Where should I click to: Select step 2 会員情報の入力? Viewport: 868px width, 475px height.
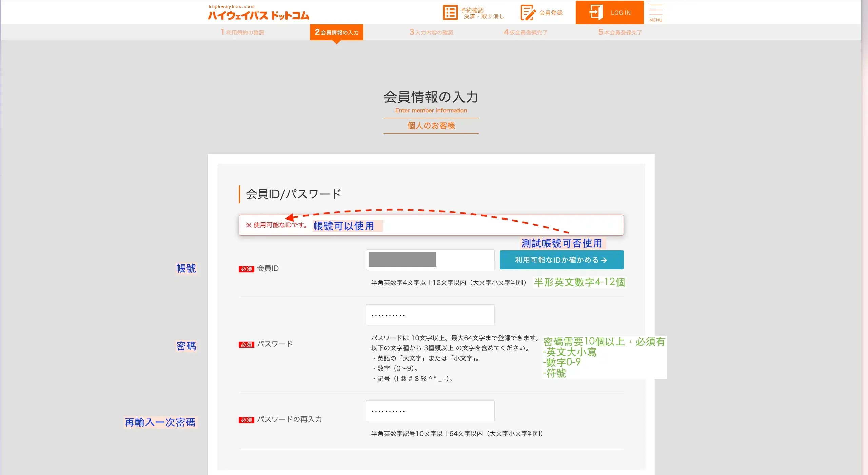coord(336,32)
